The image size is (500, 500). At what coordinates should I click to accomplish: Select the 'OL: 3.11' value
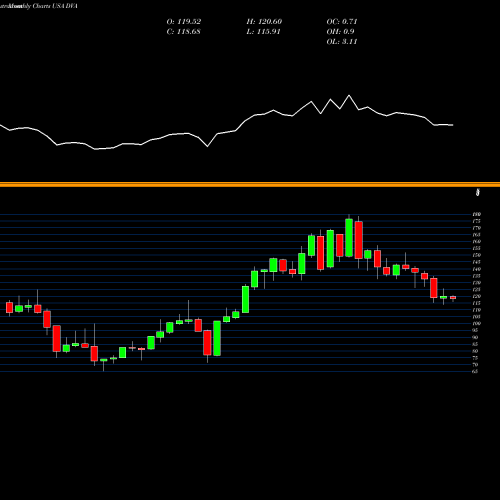tap(342, 42)
